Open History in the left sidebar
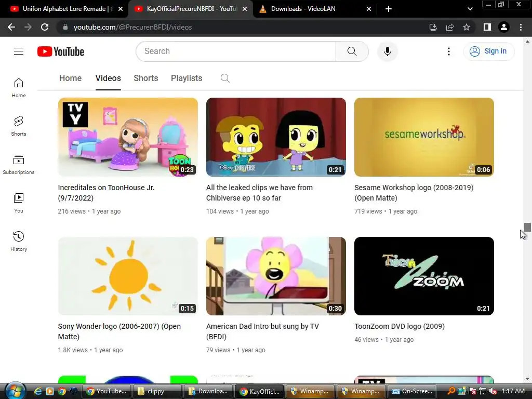 click(19, 241)
